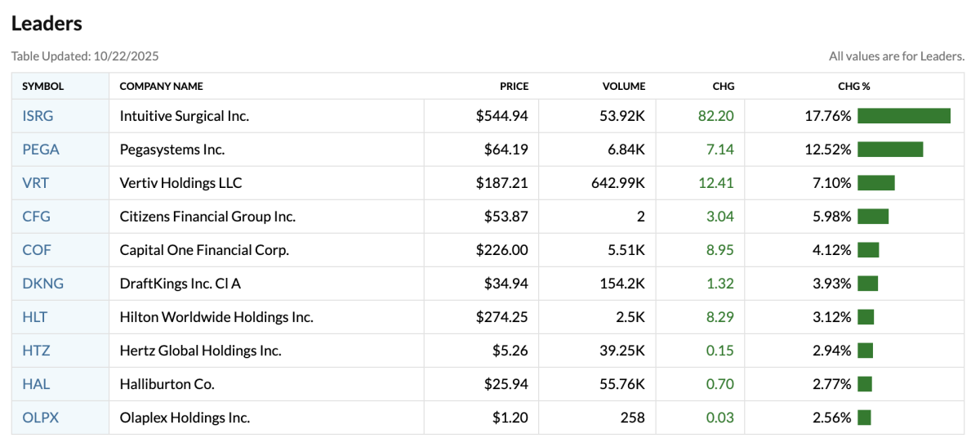
Task: Click the green bar for PEGA 12.52%
Action: tap(889, 150)
